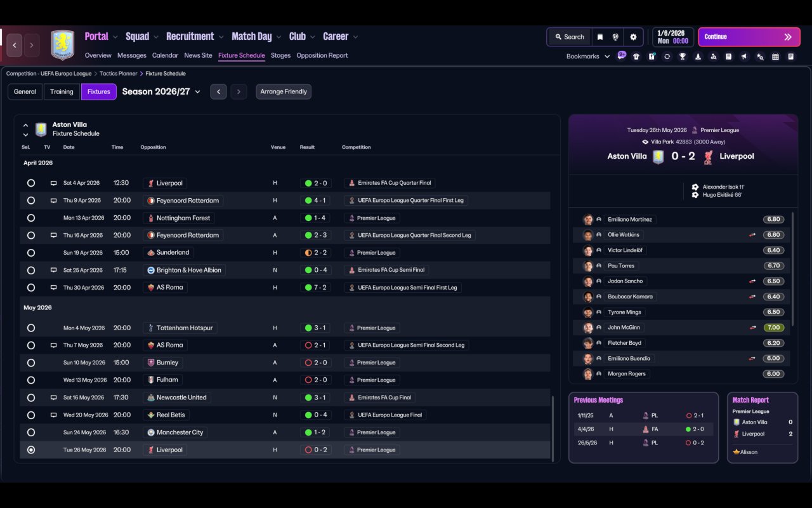Select the Tottenham Hotspur fixture radio button

pos(31,328)
